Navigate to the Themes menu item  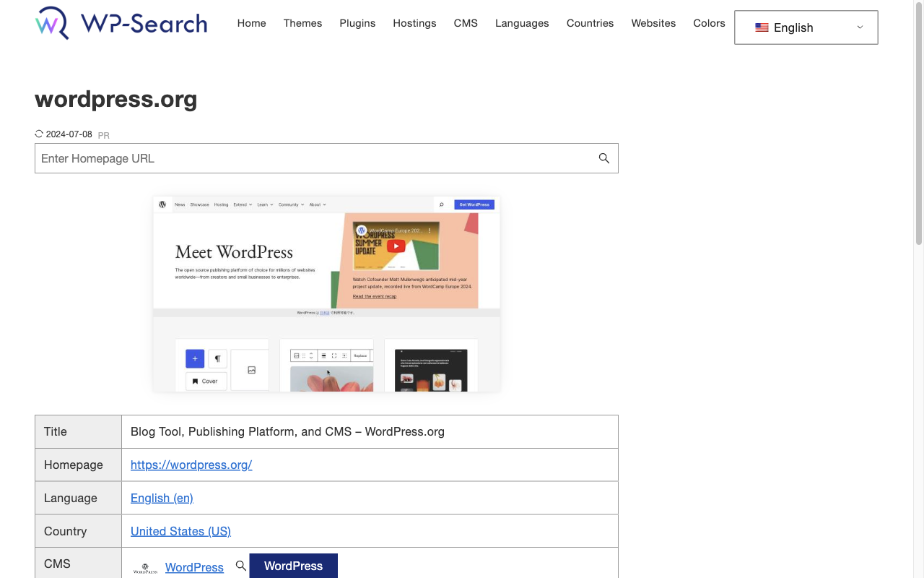[x=302, y=23]
